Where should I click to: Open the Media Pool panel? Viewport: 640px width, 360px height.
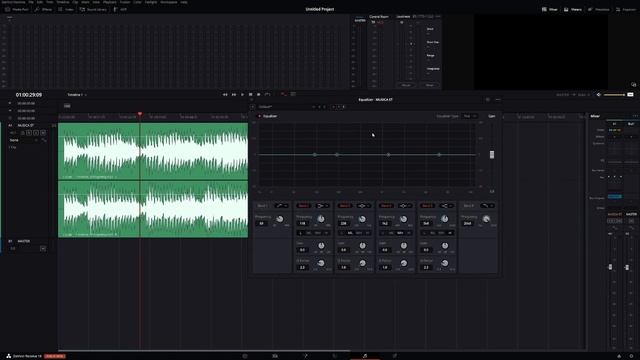point(17,9)
